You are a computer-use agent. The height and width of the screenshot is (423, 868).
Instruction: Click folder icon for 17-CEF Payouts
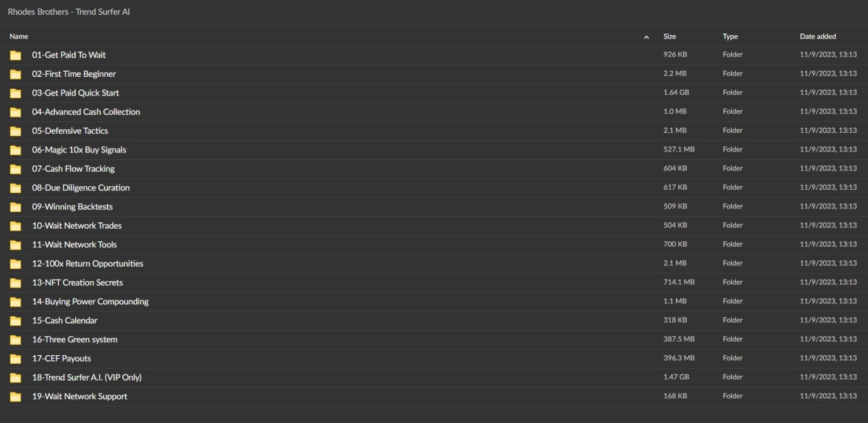coord(15,359)
